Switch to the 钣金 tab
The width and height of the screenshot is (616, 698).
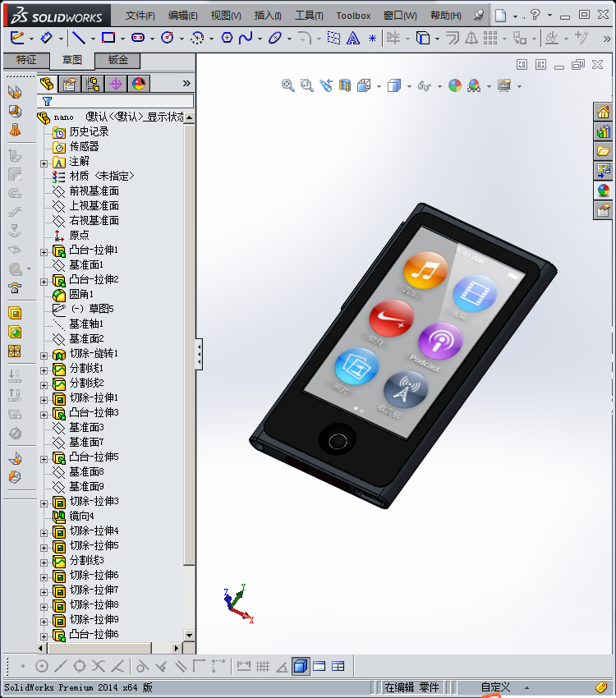118,60
